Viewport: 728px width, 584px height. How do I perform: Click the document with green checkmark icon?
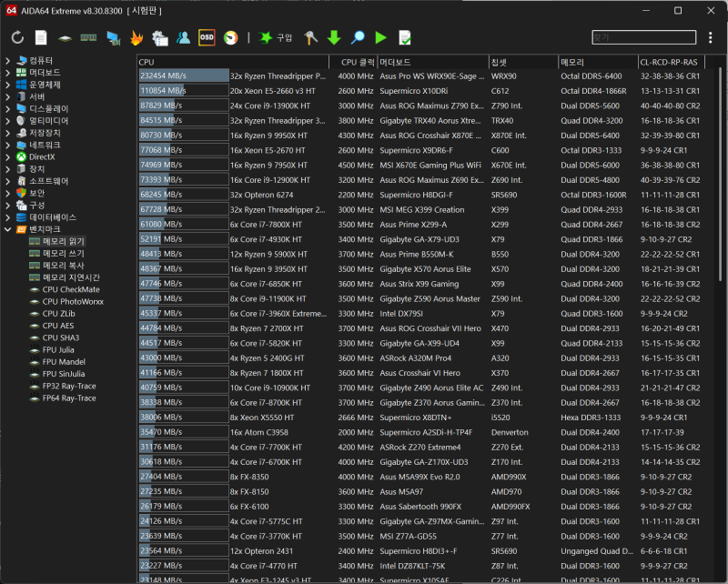(404, 37)
